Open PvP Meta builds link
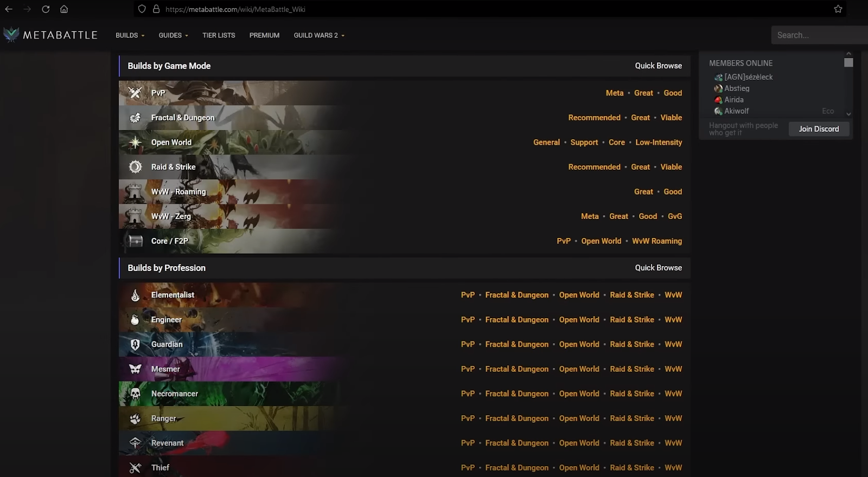868x477 pixels. 615,93
